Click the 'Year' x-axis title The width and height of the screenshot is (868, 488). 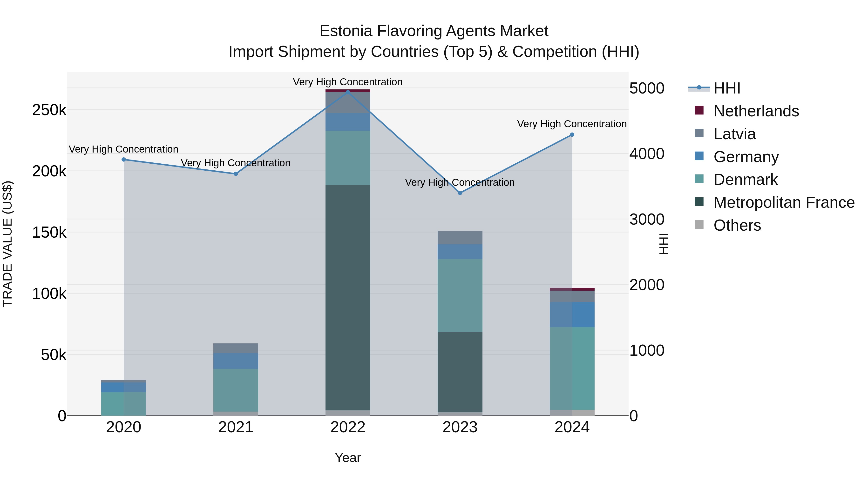click(x=348, y=458)
